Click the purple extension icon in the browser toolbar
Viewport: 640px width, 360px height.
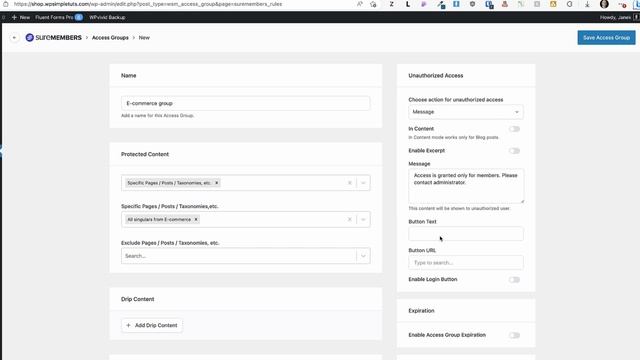[424, 4]
